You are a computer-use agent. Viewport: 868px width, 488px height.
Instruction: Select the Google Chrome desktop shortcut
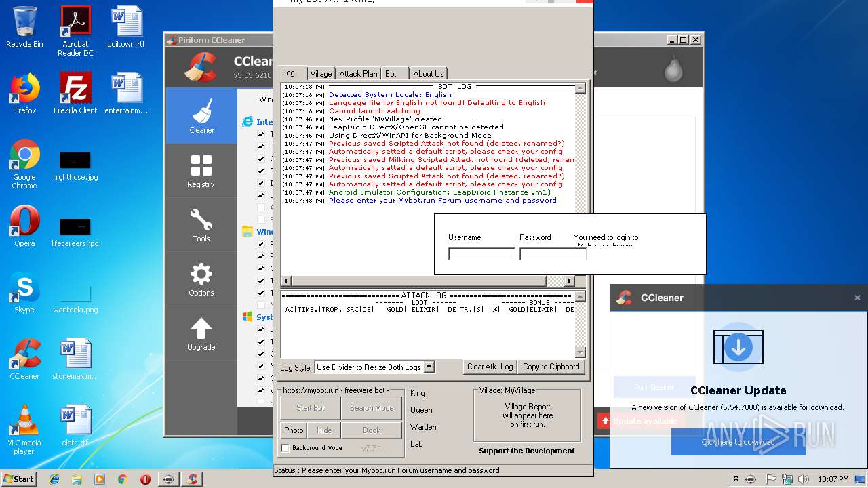(24, 164)
